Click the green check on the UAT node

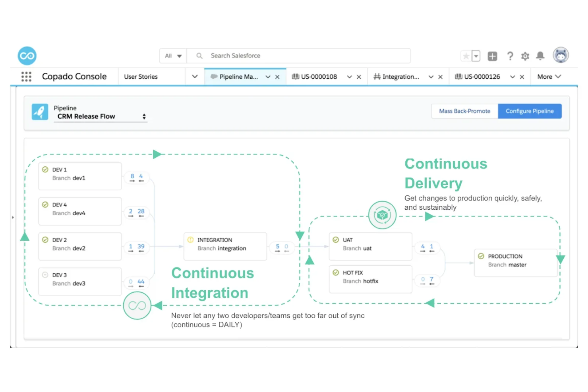[336, 240]
